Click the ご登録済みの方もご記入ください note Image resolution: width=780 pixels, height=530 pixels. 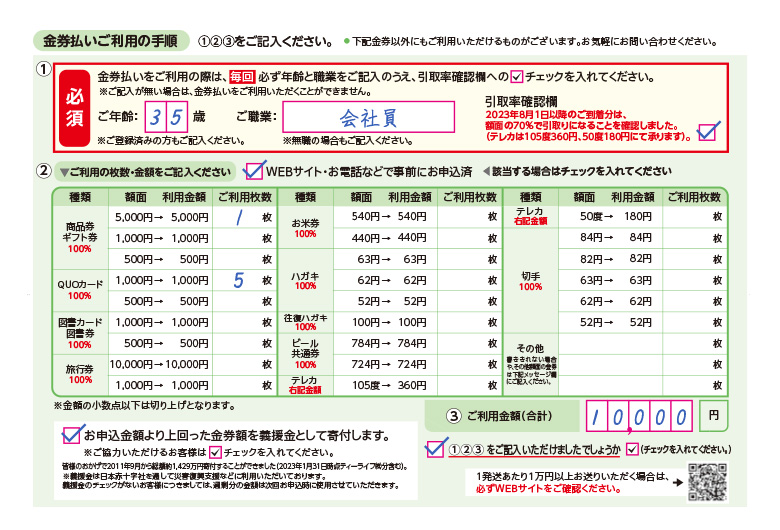171,141
